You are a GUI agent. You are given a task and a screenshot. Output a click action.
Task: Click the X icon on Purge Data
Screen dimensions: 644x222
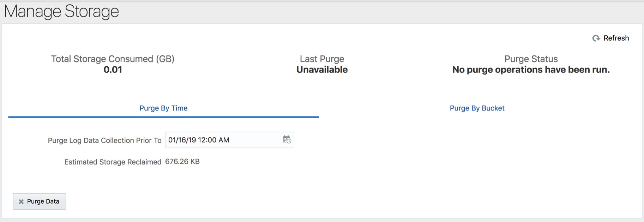21,202
